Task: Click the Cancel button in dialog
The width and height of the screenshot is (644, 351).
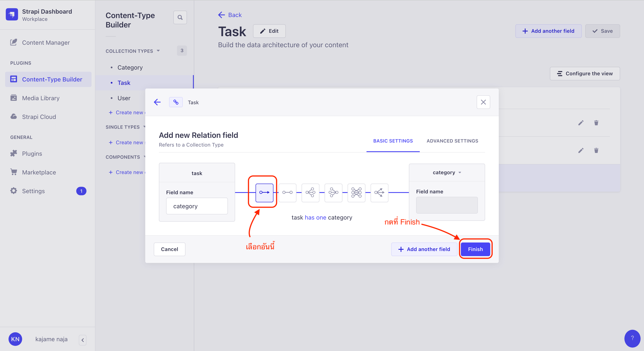Action: click(x=170, y=249)
